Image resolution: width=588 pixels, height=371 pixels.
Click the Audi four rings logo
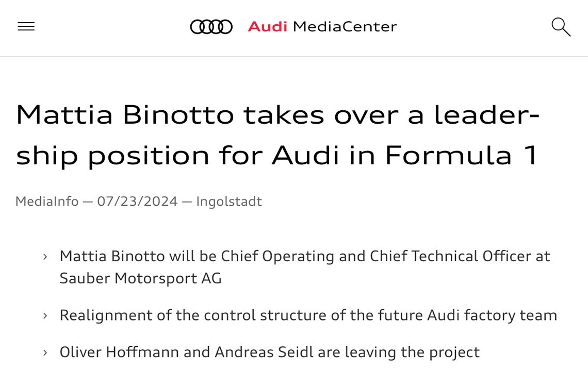(211, 26)
